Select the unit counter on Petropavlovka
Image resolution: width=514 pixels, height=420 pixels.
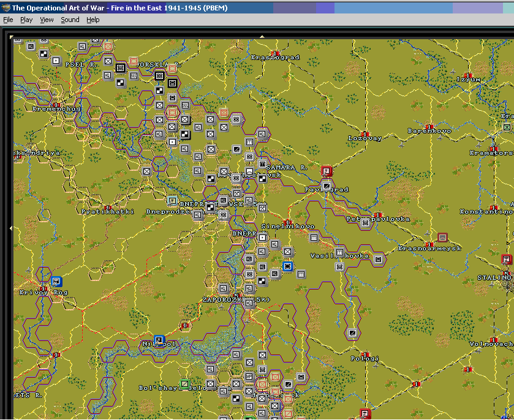point(365,223)
